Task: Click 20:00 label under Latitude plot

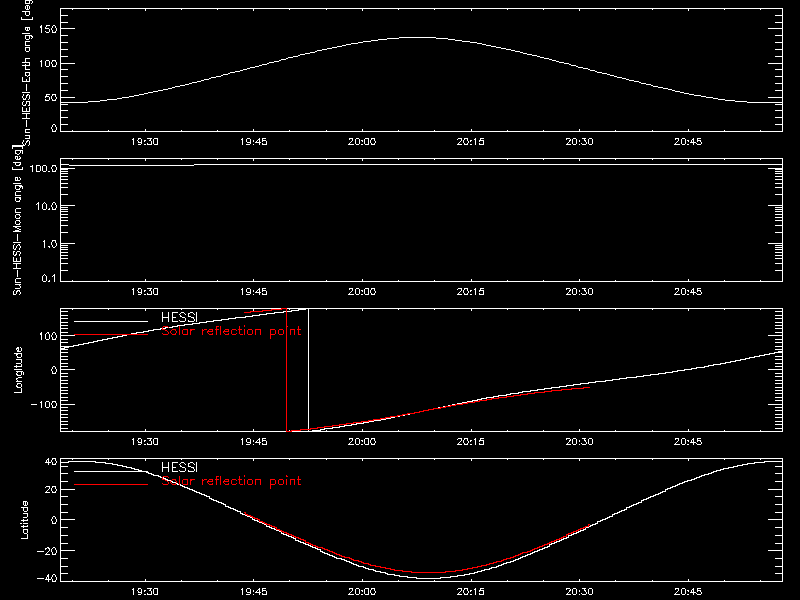Action: pos(362,592)
